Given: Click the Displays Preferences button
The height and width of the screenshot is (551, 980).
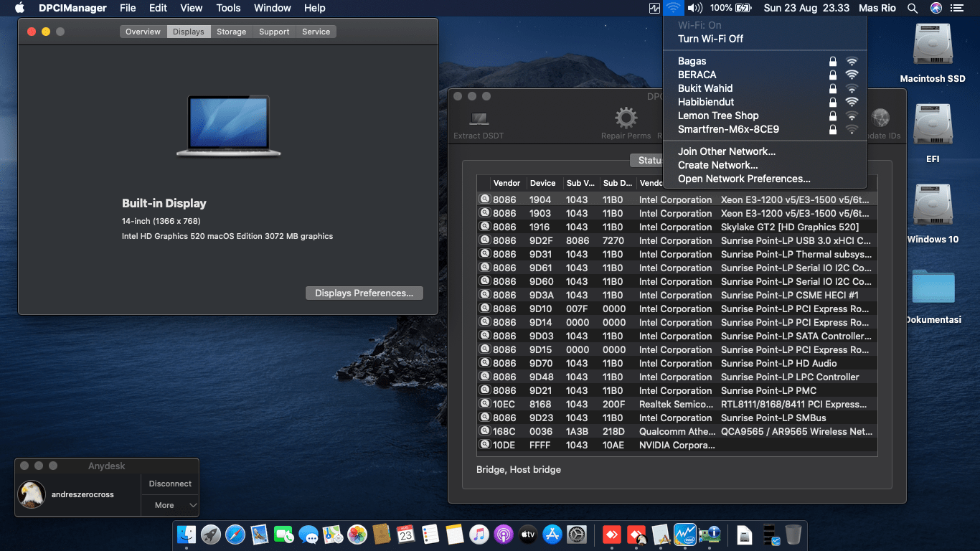Looking at the screenshot, I should click(364, 293).
